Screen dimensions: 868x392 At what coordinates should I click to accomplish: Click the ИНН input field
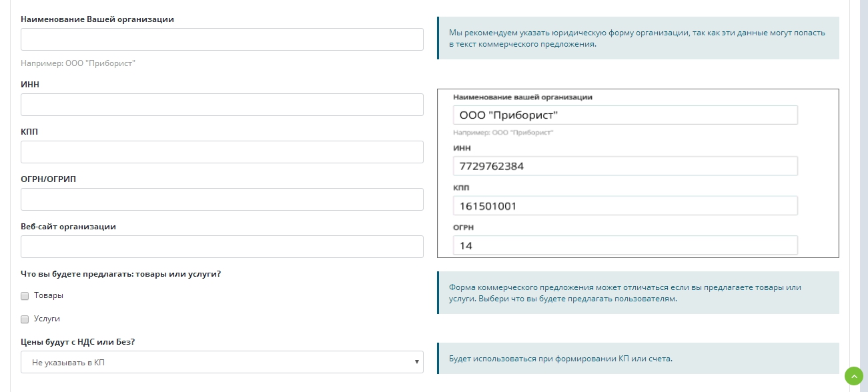[x=222, y=105]
